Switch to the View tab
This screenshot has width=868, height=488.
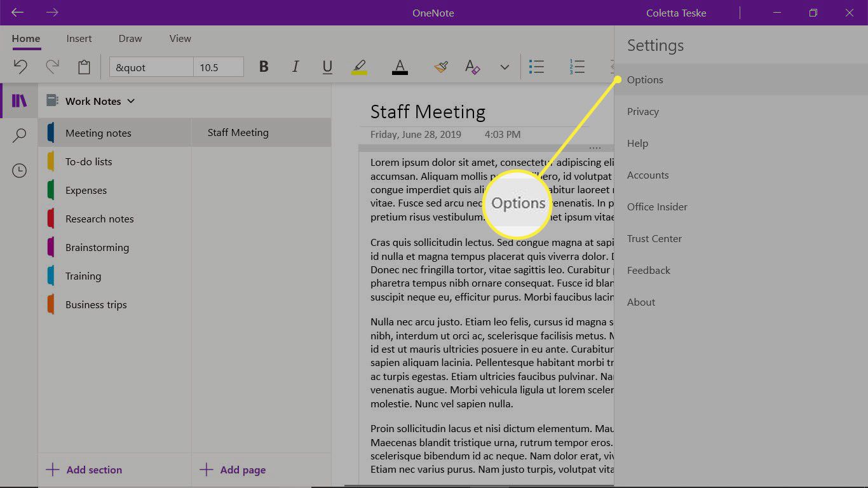pos(180,39)
